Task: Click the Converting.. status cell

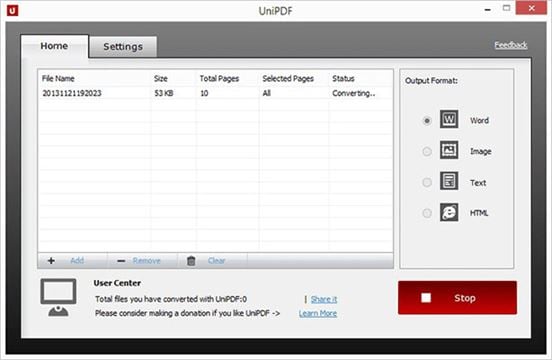Action: [x=354, y=93]
